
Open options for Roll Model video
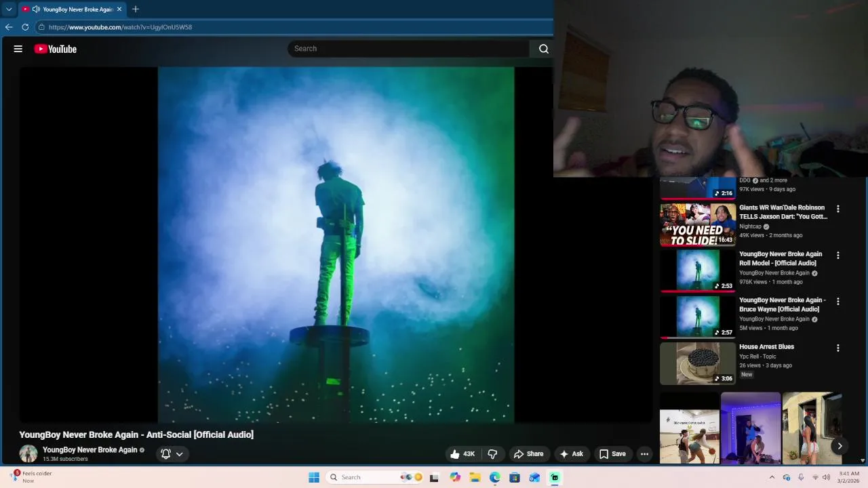click(x=838, y=256)
